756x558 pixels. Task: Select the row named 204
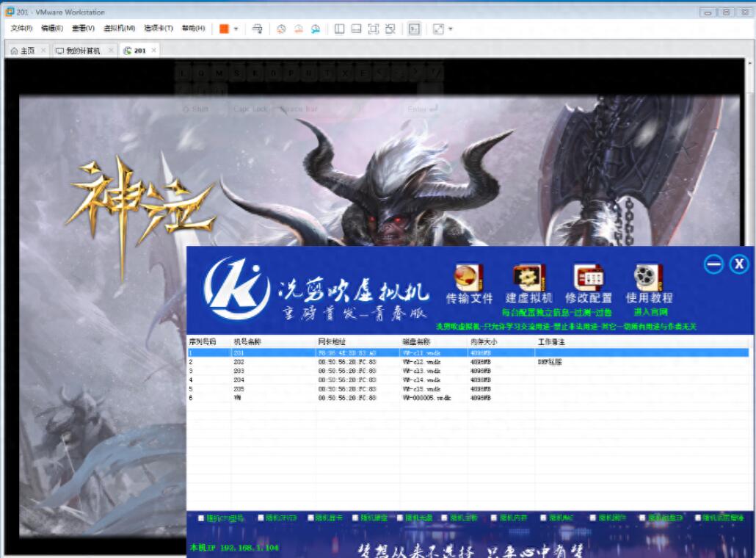coord(468,380)
